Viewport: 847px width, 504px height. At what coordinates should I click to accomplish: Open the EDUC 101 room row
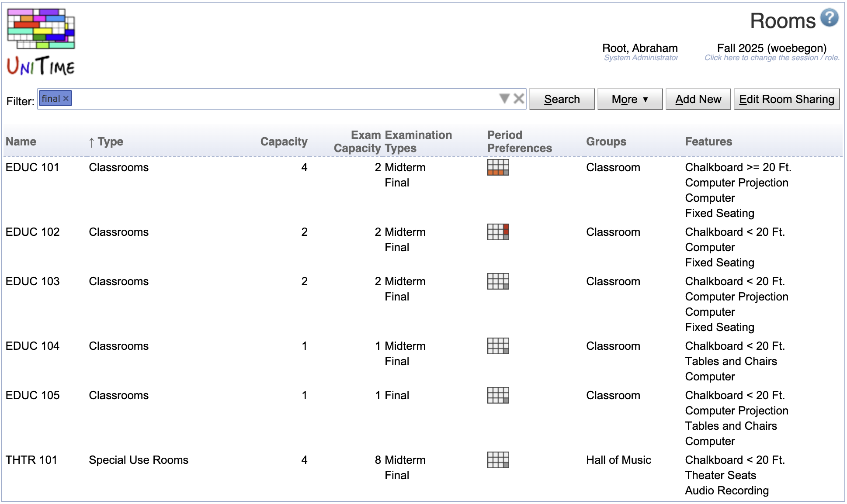point(32,167)
